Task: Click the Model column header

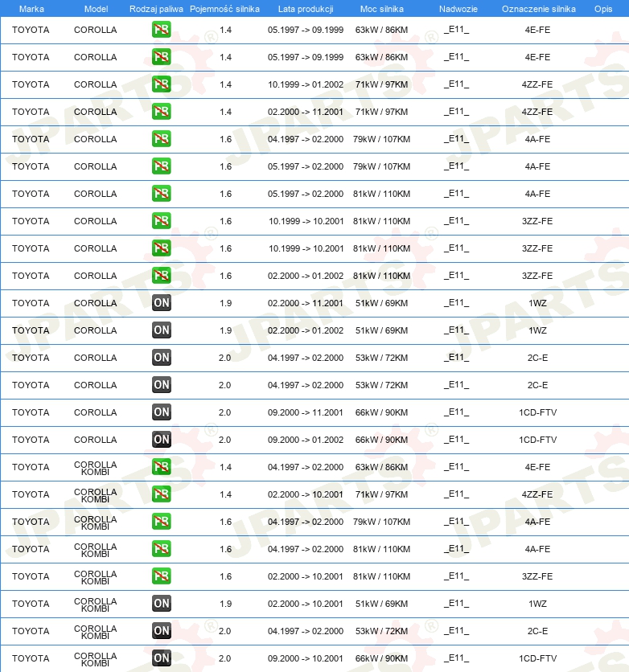Action: point(96,9)
